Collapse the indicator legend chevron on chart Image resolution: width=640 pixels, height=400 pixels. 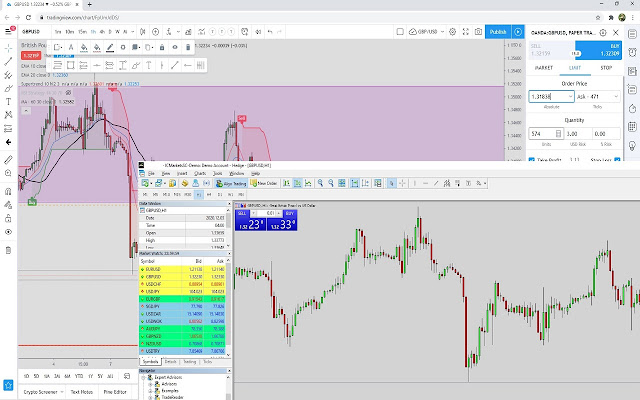pyautogui.click(x=26, y=111)
